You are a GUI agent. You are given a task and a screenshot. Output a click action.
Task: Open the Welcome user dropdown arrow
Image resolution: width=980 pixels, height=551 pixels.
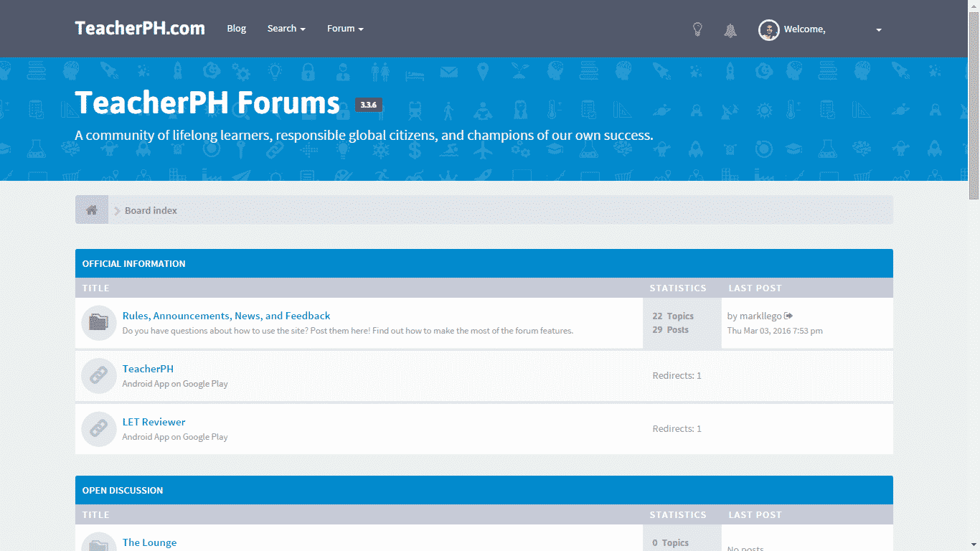click(x=879, y=30)
